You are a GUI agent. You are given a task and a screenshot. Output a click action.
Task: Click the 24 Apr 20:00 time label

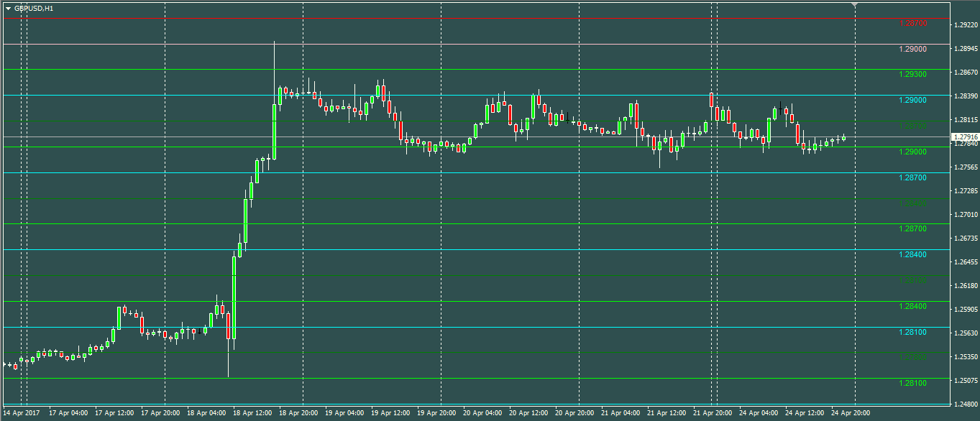[851, 413]
